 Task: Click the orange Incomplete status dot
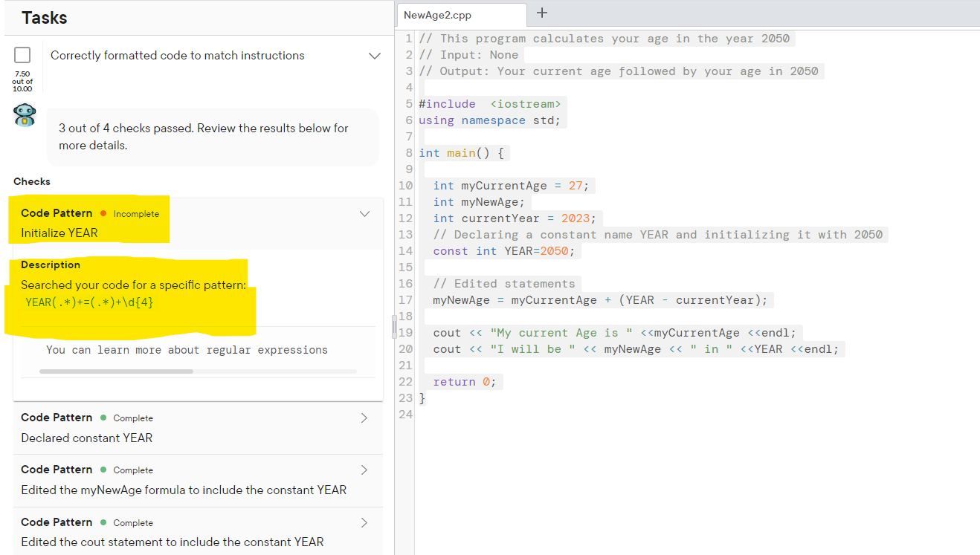tap(104, 213)
